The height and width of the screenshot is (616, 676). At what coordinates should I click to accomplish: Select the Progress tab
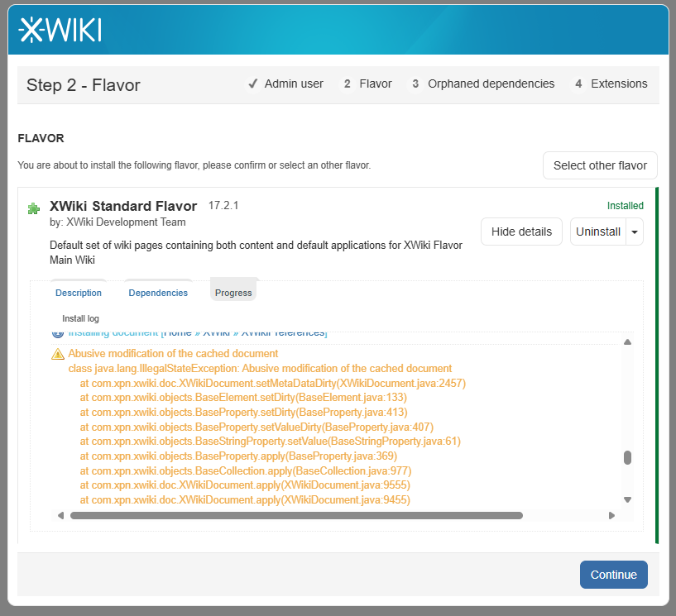coord(233,293)
